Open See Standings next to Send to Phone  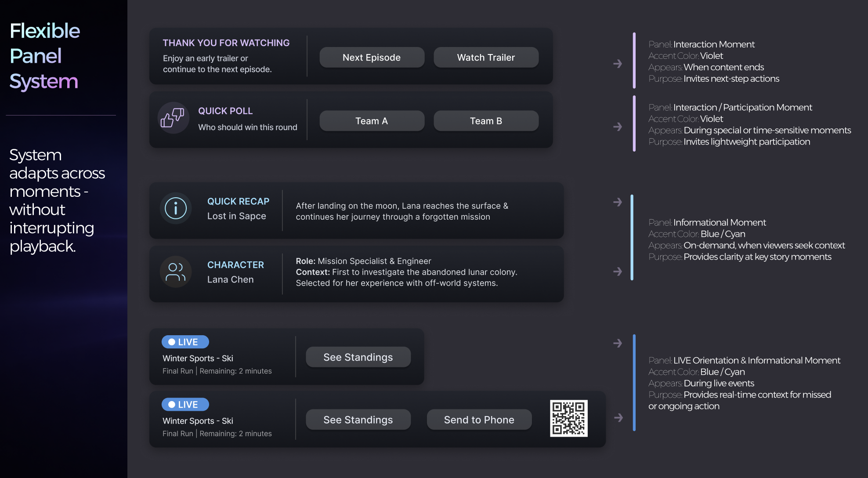[358, 420]
